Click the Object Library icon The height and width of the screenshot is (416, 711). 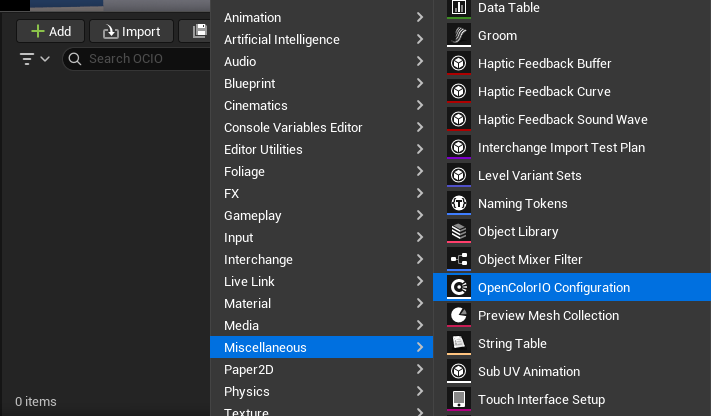(x=459, y=231)
